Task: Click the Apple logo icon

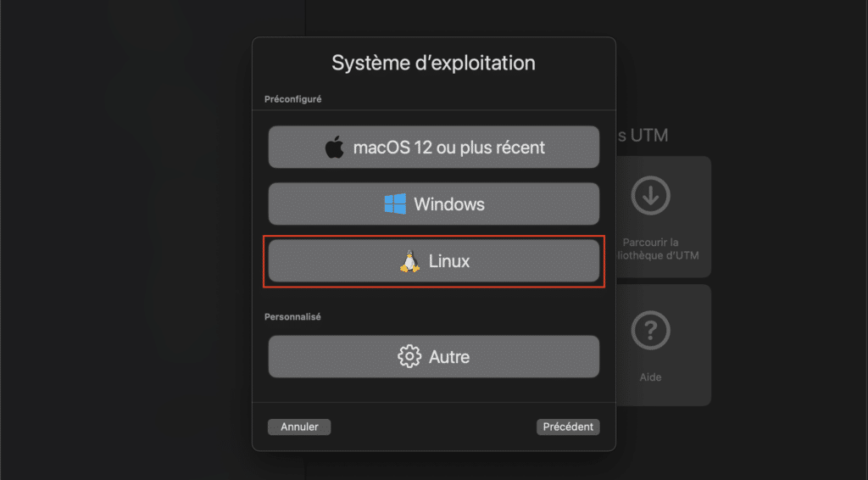Action: [334, 148]
